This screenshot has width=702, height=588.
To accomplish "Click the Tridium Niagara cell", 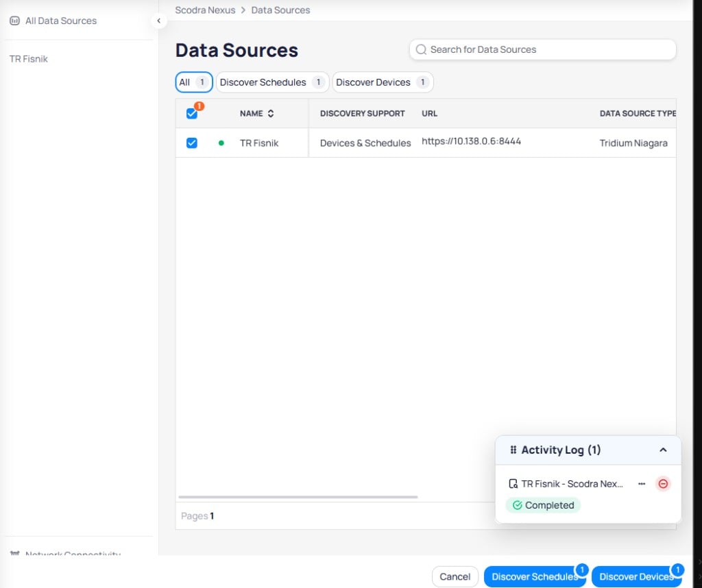I will (x=633, y=143).
